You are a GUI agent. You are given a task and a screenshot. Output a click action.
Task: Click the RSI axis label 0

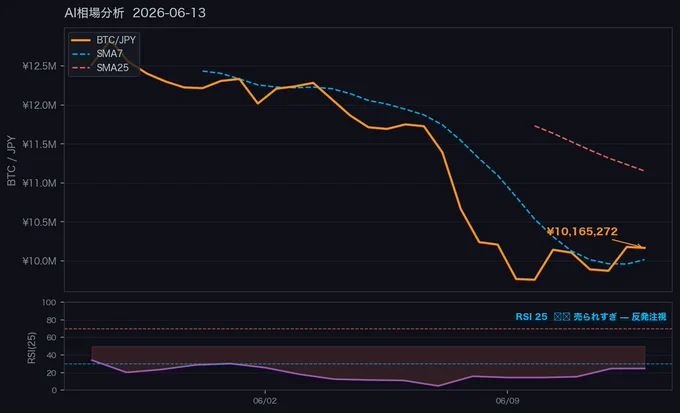point(54,390)
